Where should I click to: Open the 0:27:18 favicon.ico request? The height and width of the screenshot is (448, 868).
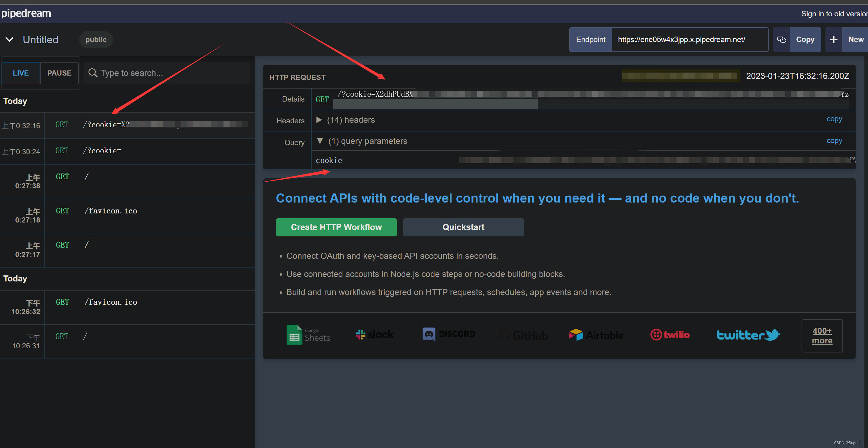coord(127,216)
